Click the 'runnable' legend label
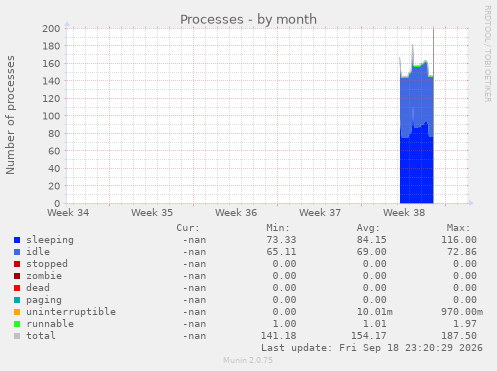497x371 pixels. [50, 324]
